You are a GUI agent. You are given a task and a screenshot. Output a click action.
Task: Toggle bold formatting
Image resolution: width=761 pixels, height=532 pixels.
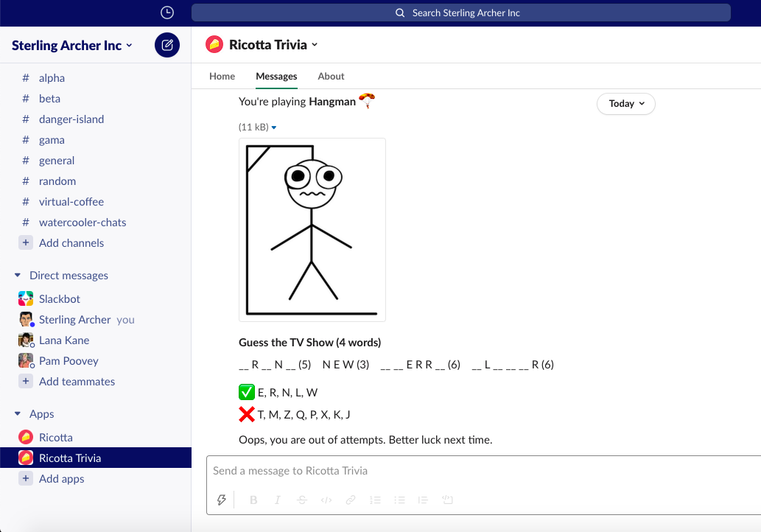253,500
